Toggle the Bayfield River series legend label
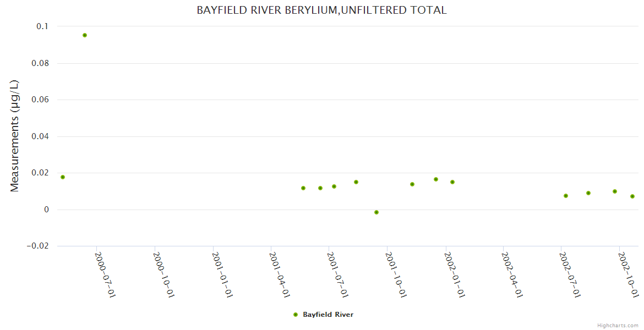The image size is (644, 330). 328,315
